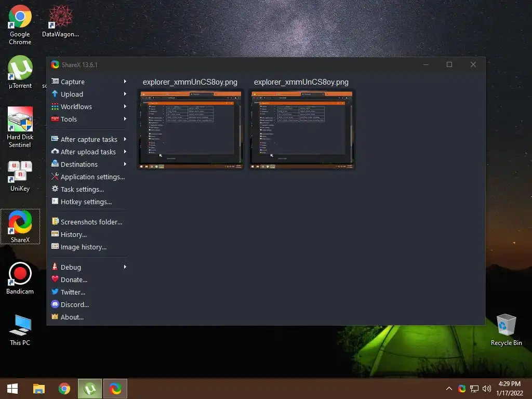Click the Twitter bird icon

click(x=55, y=292)
